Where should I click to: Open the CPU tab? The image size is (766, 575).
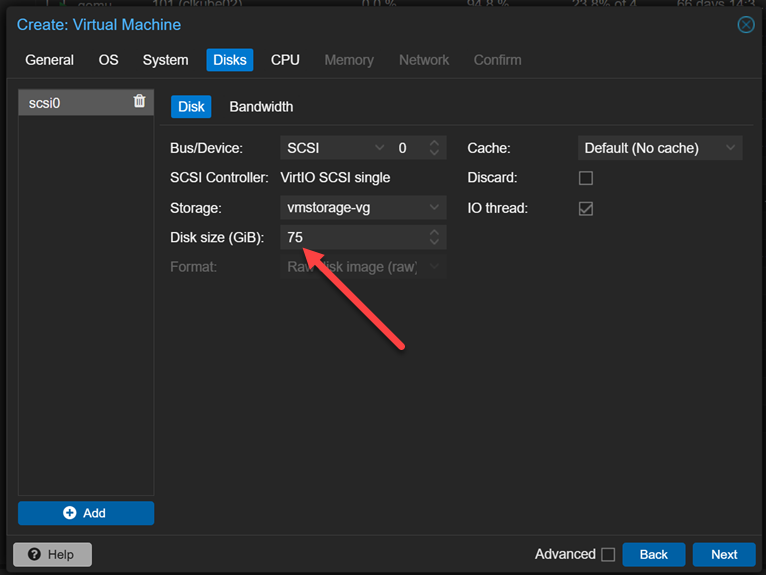click(x=285, y=60)
